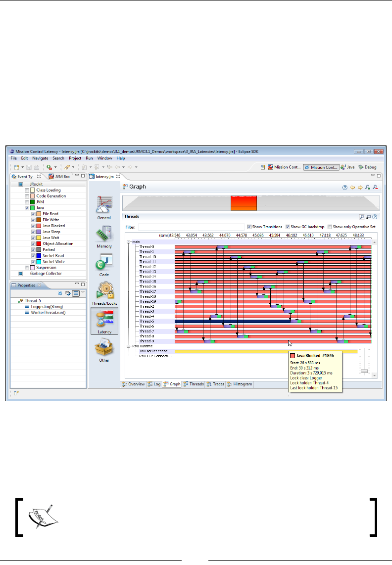Screen dimensions: 392x565
Task: Open the Run dropdown arrow
Action: (55, 167)
